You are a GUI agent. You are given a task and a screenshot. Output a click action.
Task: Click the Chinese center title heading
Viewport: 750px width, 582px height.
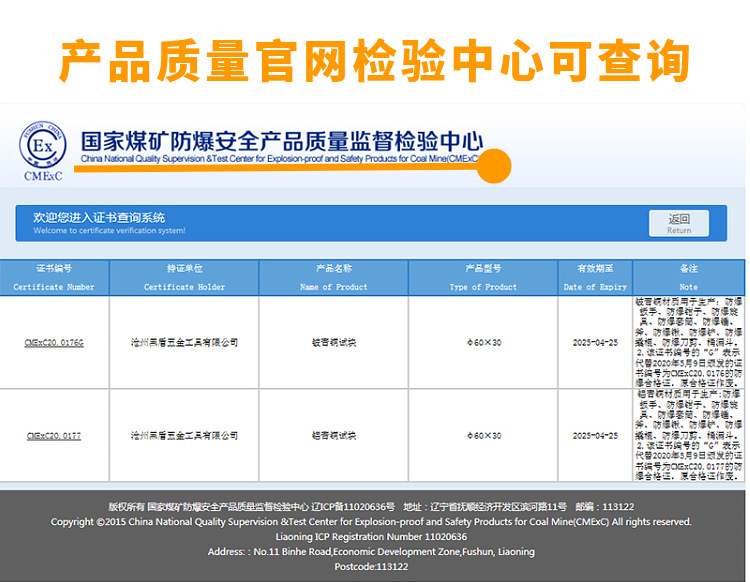282,141
